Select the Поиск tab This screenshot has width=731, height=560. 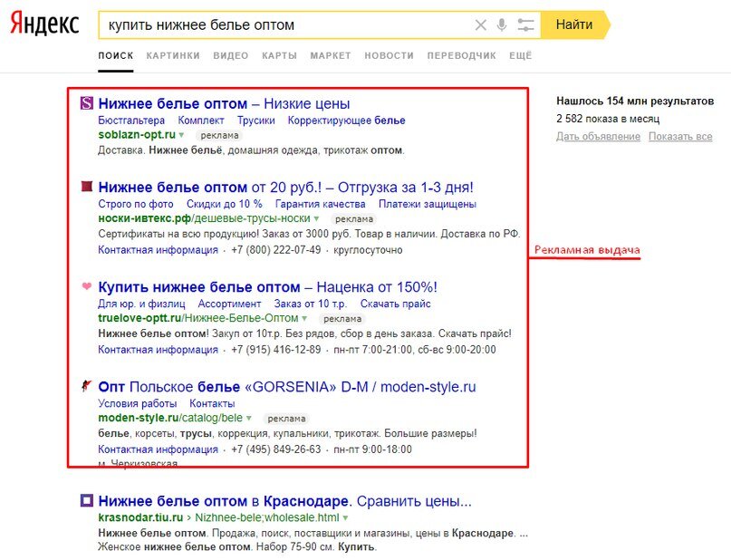pyautogui.click(x=116, y=55)
